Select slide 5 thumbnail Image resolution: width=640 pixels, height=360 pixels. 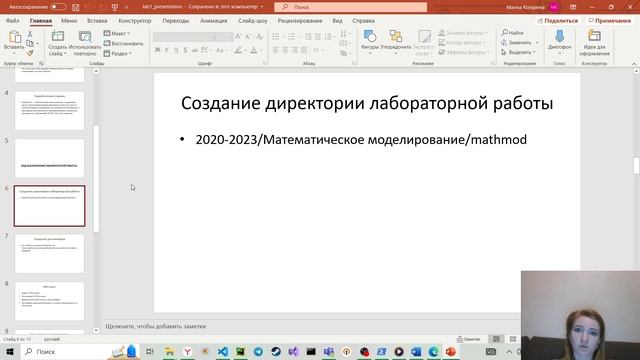point(49,158)
